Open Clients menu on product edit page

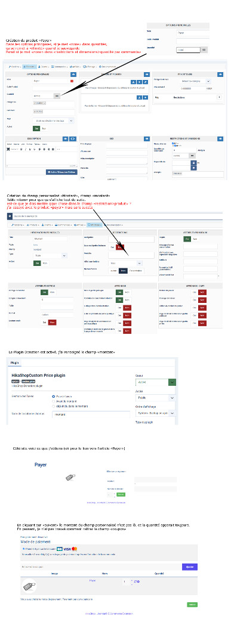[44, 66]
